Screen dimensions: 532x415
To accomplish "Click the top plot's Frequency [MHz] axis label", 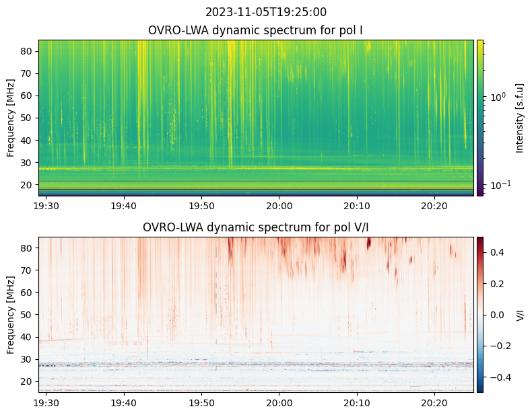I will point(11,118).
